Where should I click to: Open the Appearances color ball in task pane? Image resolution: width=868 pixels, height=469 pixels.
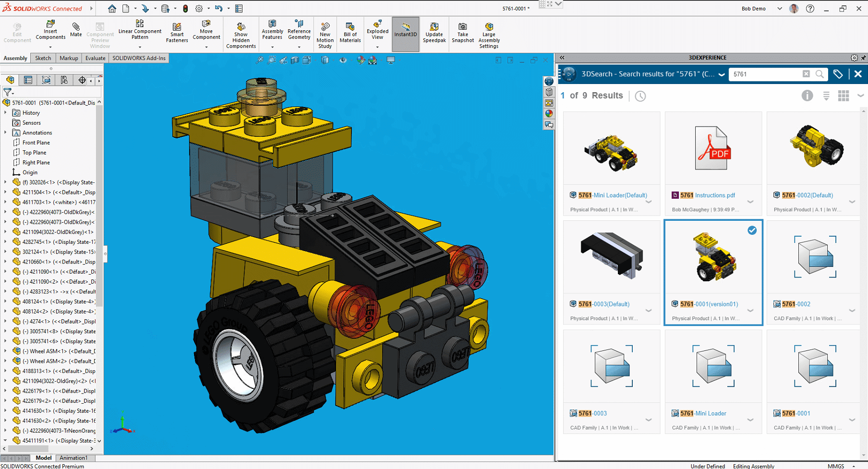pos(549,114)
